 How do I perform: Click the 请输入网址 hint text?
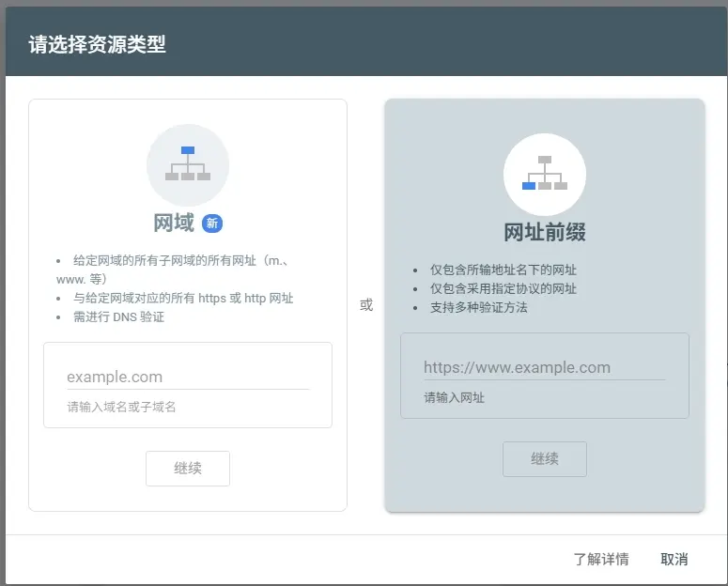tap(454, 397)
